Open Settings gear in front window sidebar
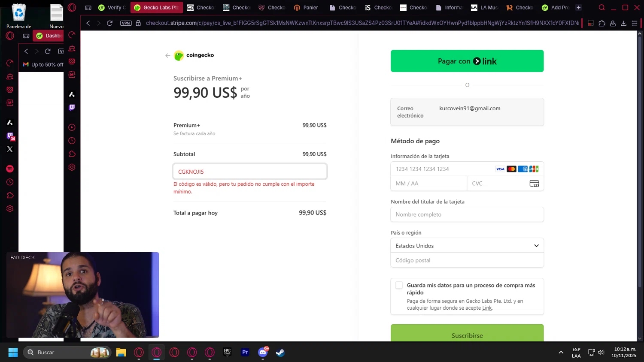Screen dimensions: 644x362 [72, 167]
